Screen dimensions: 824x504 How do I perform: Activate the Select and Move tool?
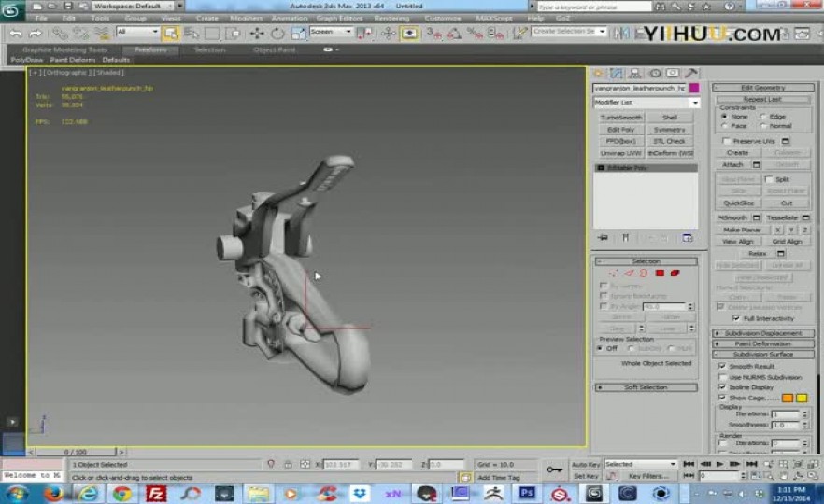tap(257, 34)
